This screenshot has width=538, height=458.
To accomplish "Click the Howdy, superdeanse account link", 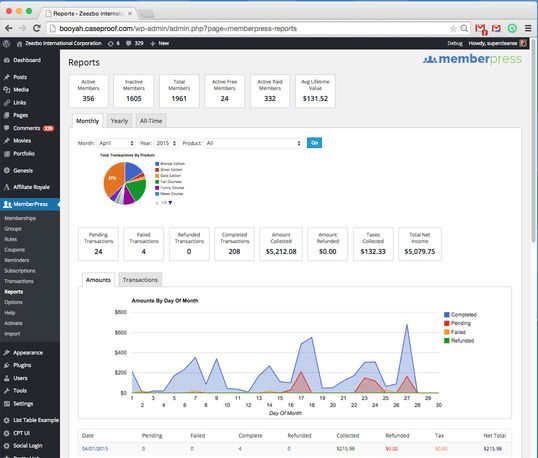I will (x=497, y=44).
